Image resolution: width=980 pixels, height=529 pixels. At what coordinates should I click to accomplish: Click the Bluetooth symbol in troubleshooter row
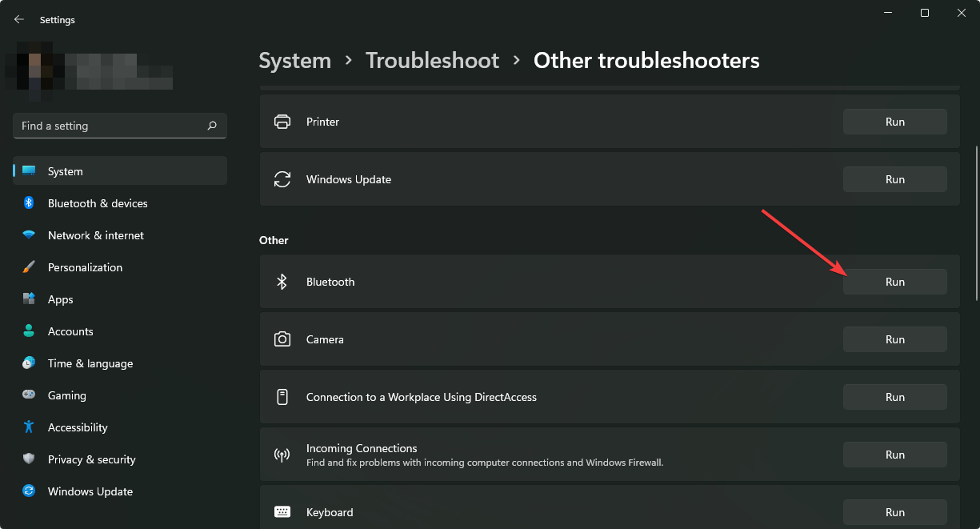(282, 282)
